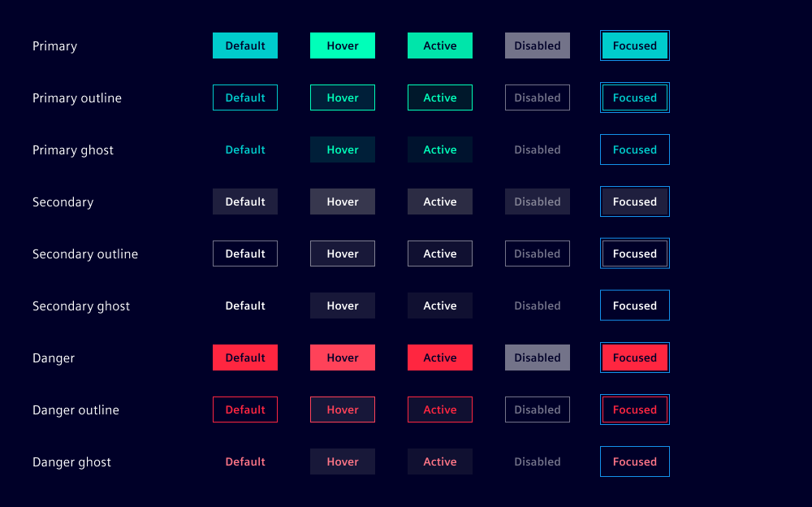This screenshot has height=507, width=812.
Task: Select the Primary outline Default button
Action: tap(245, 97)
